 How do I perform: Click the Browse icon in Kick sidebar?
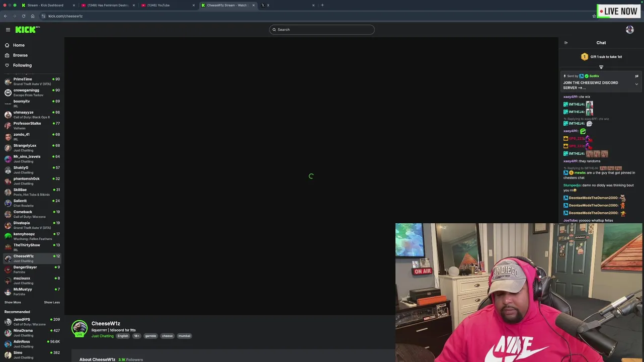click(x=7, y=55)
